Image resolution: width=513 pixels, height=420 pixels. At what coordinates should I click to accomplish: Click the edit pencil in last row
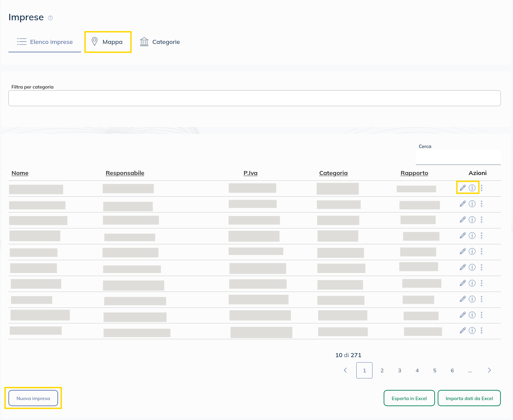(x=463, y=330)
